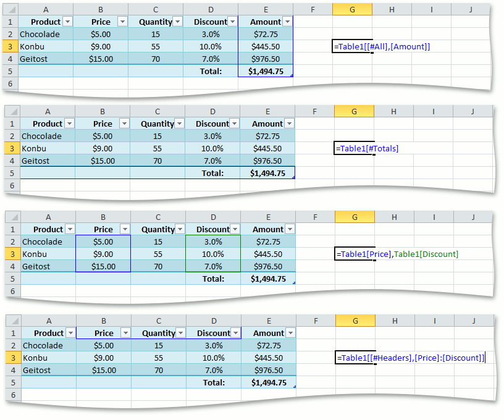Click $9.00 cell in the #Headers sheet
The height and width of the screenshot is (420, 504).
104,358
